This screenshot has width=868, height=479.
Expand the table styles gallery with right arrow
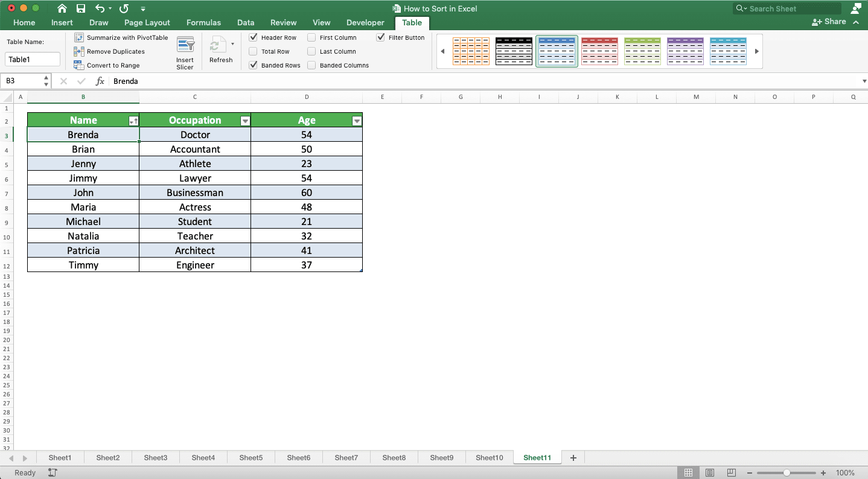(757, 51)
